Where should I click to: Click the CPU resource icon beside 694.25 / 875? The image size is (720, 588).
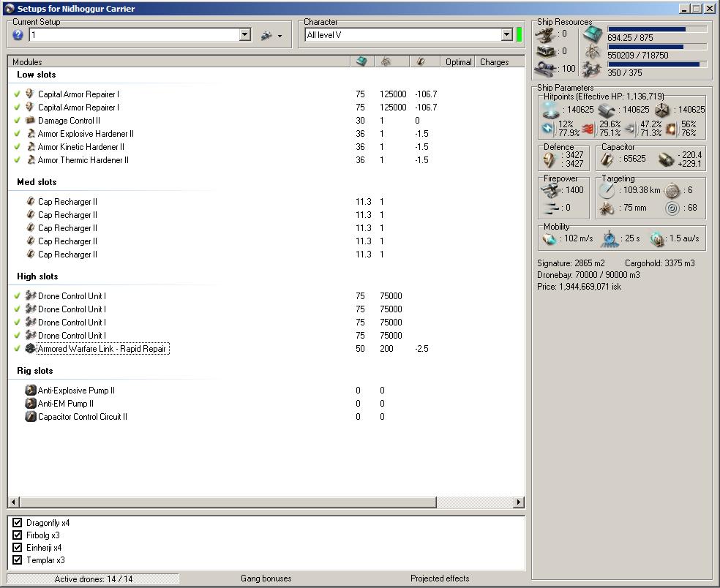pyautogui.click(x=593, y=34)
